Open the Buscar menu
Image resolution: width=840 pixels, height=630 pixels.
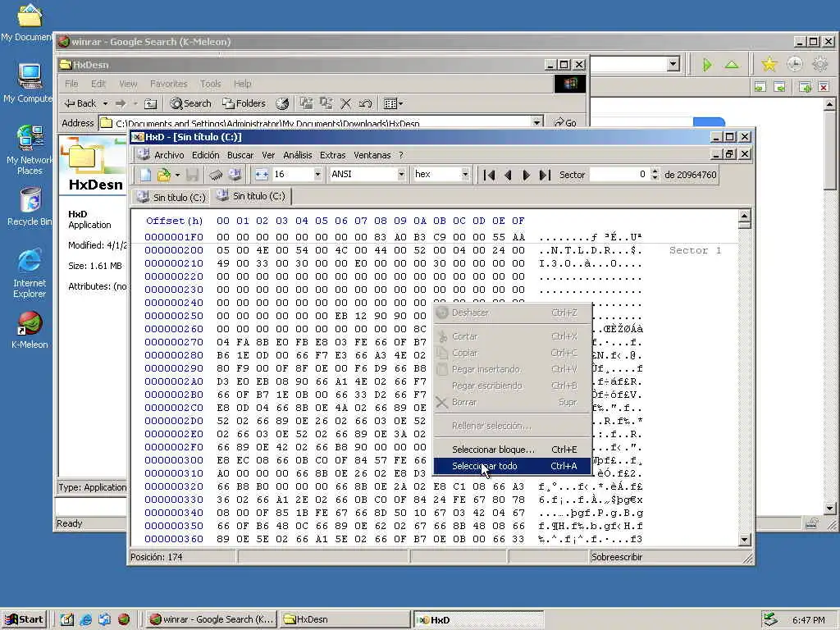click(x=240, y=155)
